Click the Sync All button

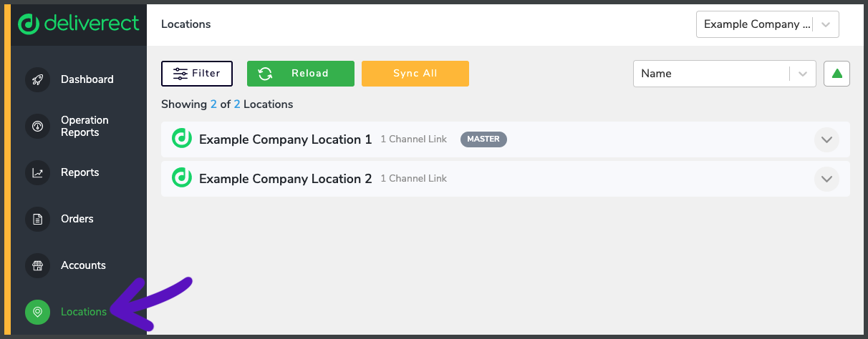[415, 74]
